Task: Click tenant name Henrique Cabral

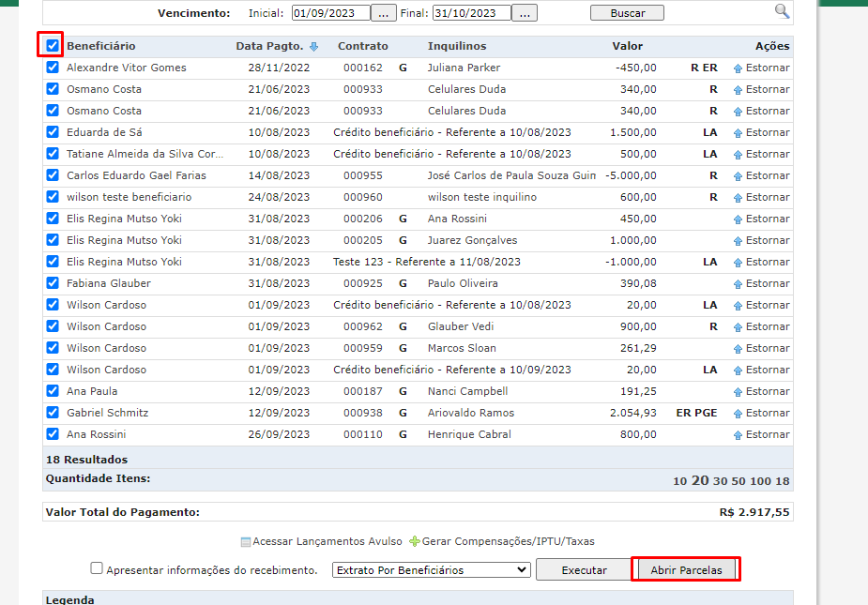Action: (x=469, y=434)
